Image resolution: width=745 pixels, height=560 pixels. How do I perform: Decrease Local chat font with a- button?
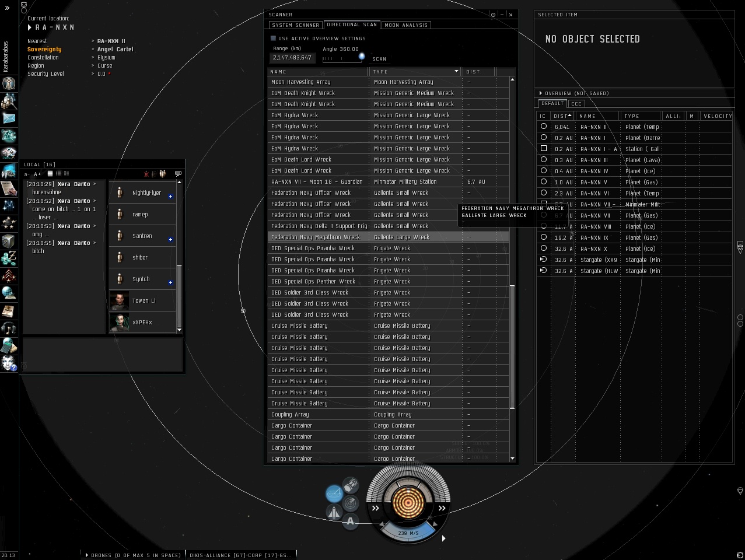(x=27, y=174)
